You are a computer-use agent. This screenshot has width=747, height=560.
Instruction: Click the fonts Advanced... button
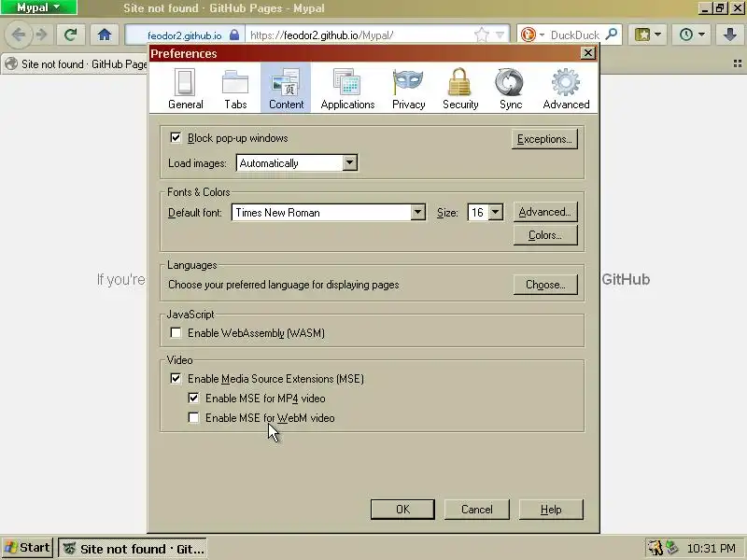[x=545, y=212]
